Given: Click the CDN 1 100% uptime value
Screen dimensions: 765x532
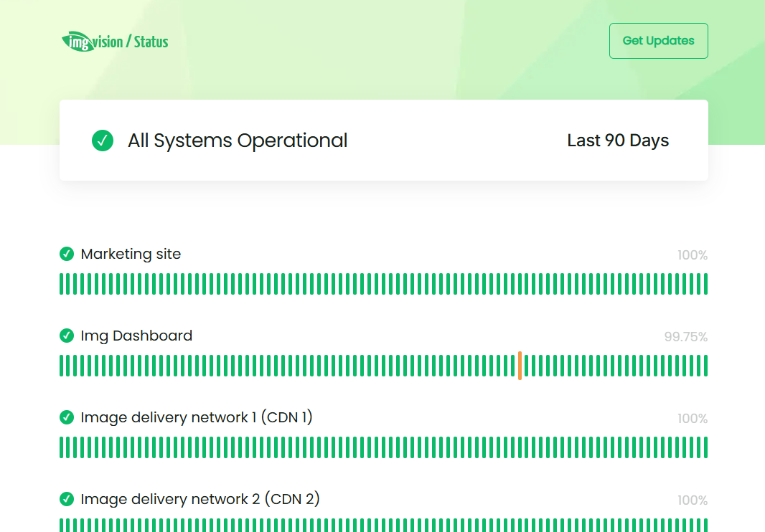Looking at the screenshot, I should point(693,419).
